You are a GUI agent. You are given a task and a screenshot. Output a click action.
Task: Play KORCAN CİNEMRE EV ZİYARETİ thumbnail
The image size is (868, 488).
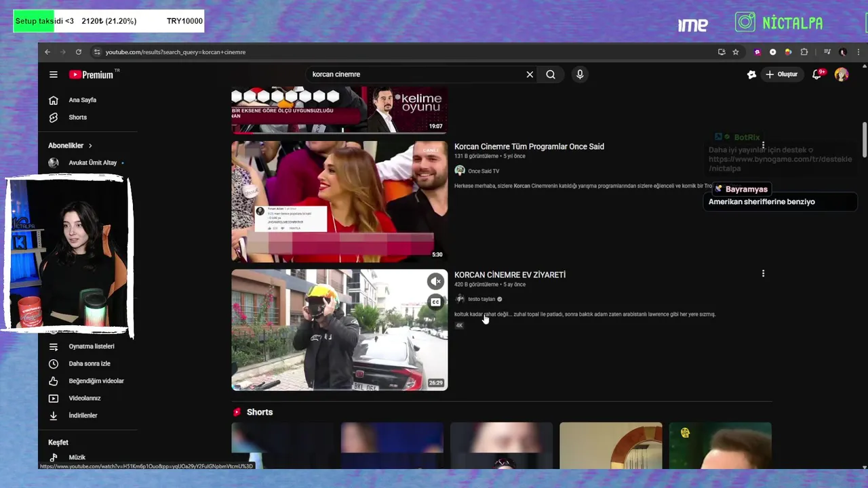(x=339, y=330)
